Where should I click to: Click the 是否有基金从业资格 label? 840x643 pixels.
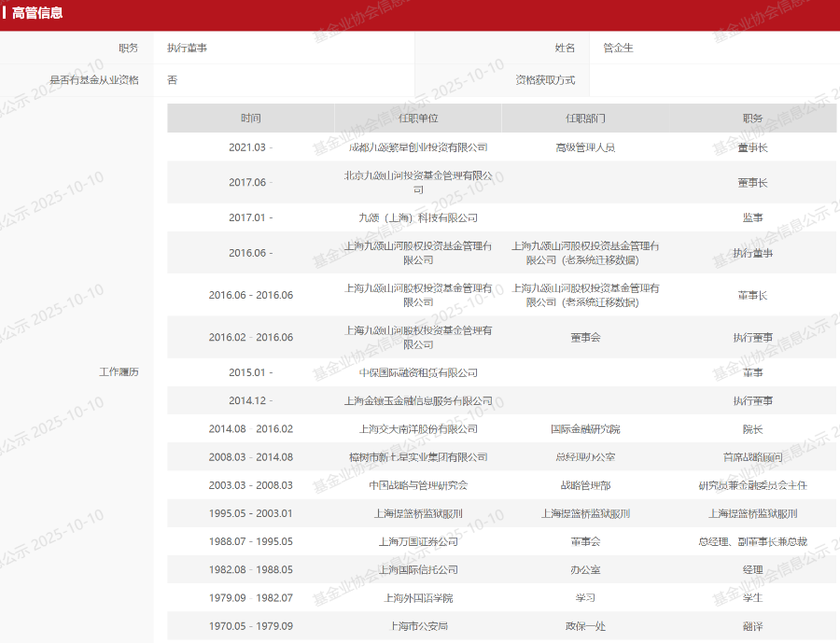[93, 80]
